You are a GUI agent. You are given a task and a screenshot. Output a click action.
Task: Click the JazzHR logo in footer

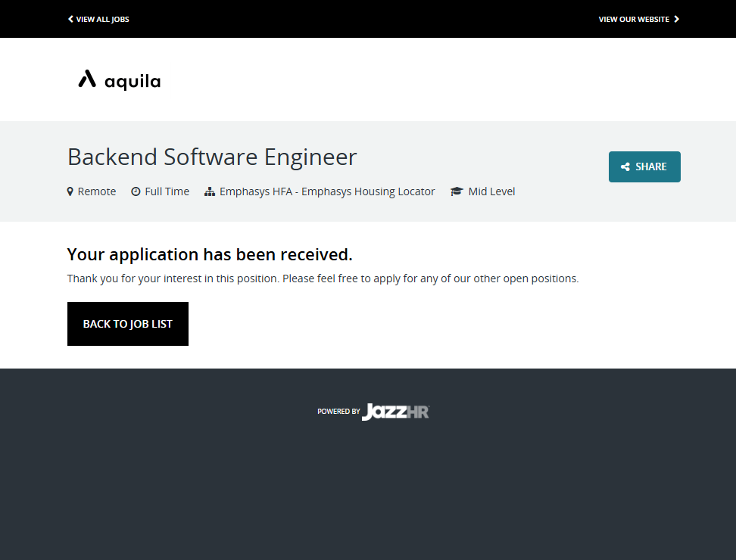click(395, 412)
